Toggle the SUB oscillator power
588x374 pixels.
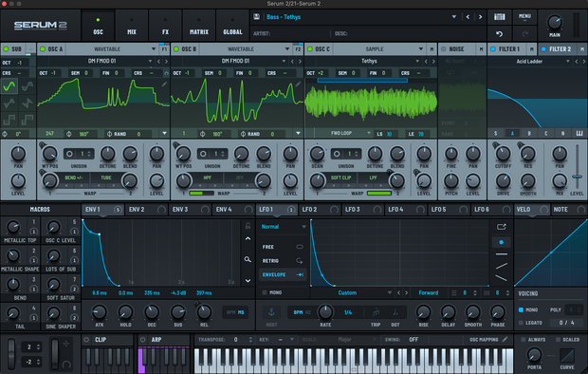click(6, 49)
